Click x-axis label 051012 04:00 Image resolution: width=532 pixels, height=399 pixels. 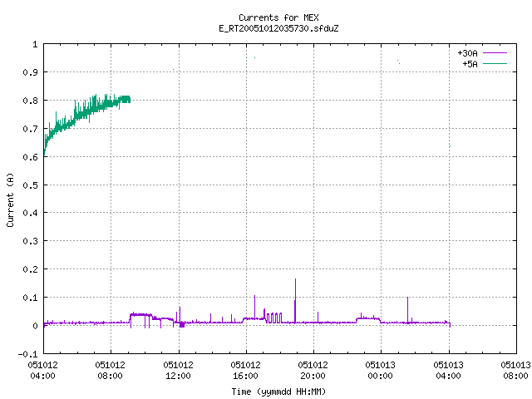(42, 370)
